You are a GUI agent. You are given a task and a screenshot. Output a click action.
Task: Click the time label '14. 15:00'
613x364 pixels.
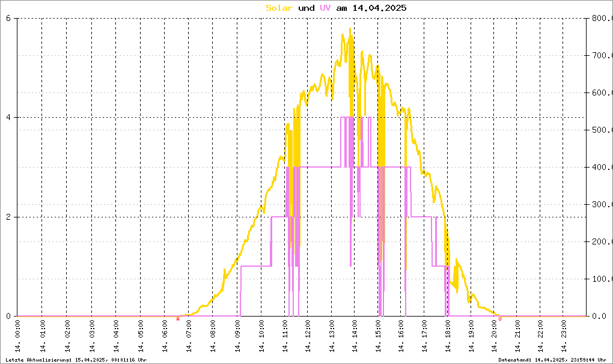[x=378, y=336]
